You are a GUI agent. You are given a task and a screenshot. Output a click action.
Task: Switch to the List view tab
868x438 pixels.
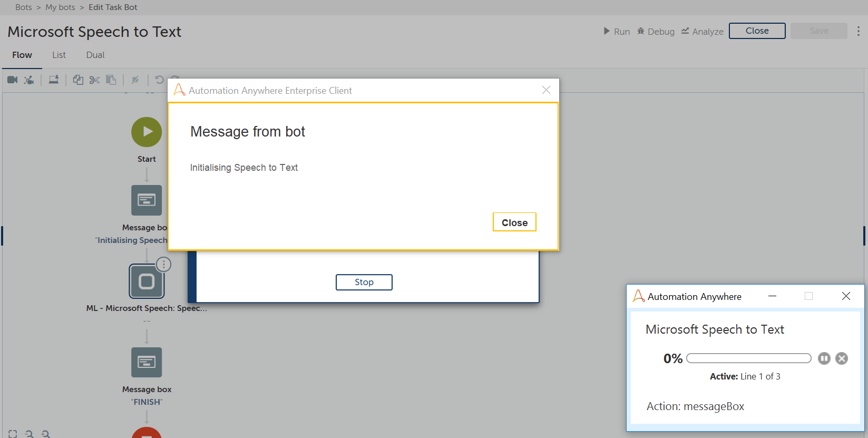59,55
